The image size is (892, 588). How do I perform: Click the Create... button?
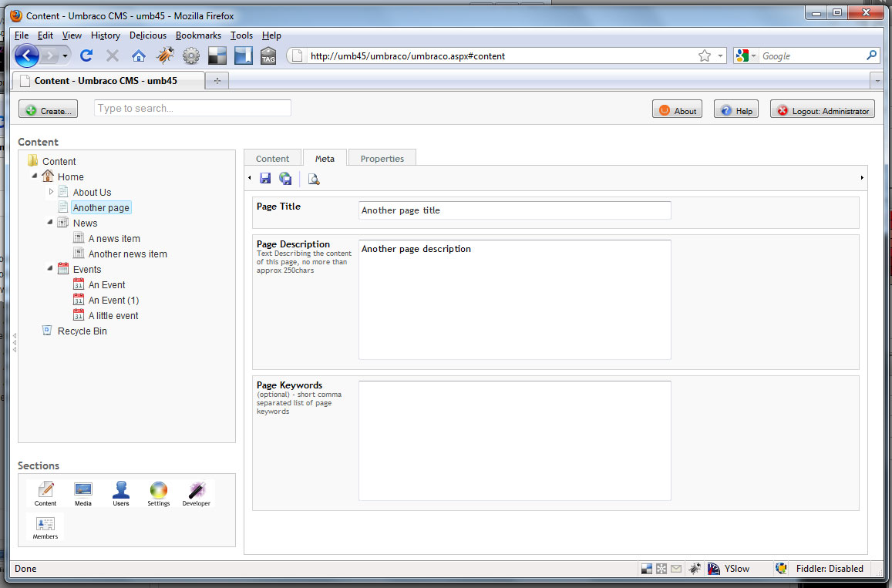(x=49, y=110)
